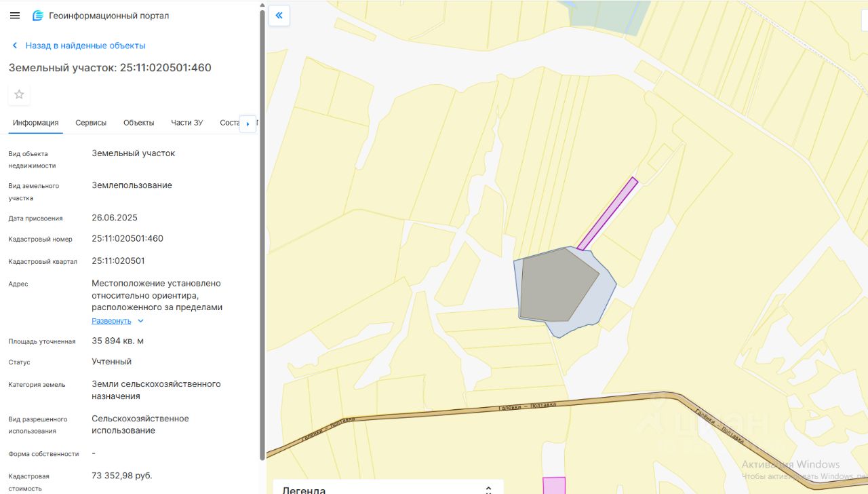Expand the full address via Развернуть
The image size is (868, 494).
pyautogui.click(x=111, y=321)
